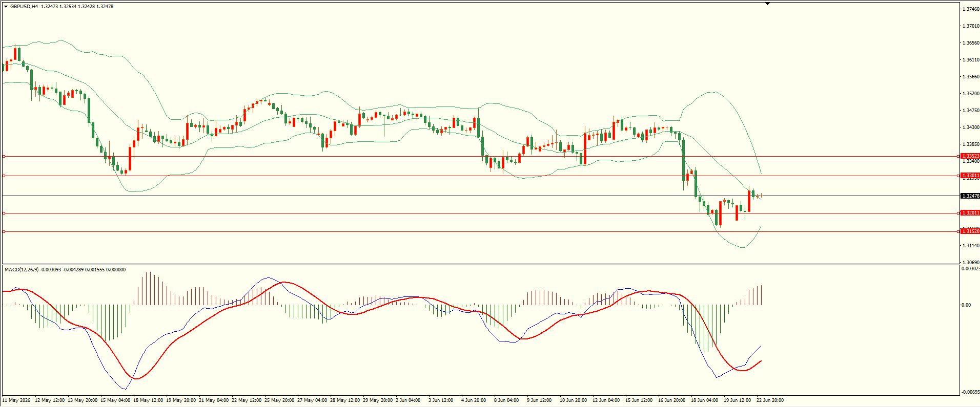The image size is (980, 407).
Task: Open the chart menu triangle beside GBPUSD,H4
Action: pyautogui.click(x=6, y=7)
